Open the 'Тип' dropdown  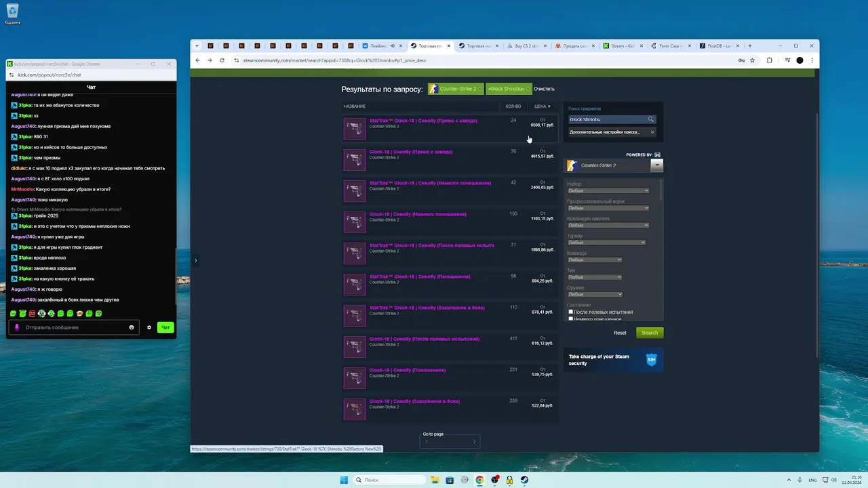595,277
